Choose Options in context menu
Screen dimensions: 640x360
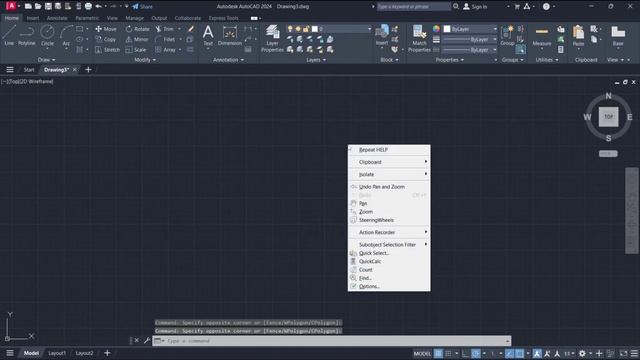click(x=389, y=286)
